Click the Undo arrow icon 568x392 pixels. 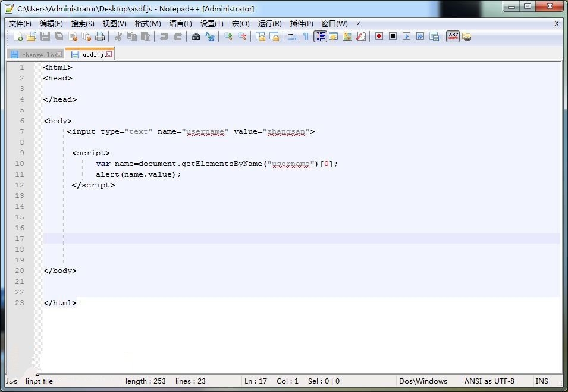pos(164,36)
